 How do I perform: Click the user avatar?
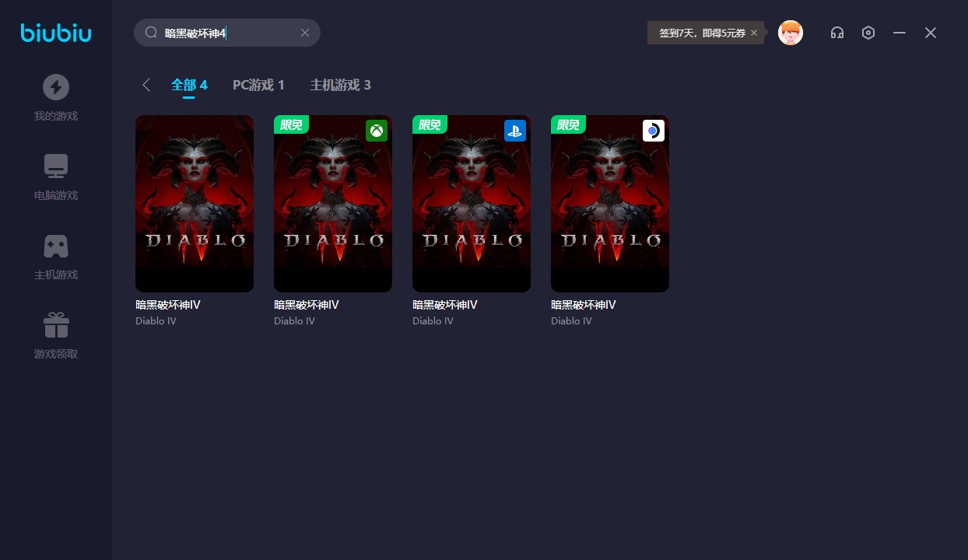tap(791, 33)
